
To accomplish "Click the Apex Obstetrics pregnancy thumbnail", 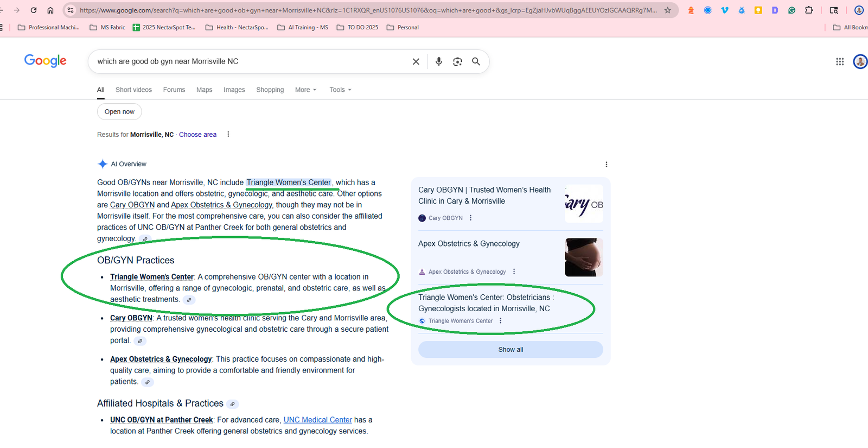I will pos(584,257).
